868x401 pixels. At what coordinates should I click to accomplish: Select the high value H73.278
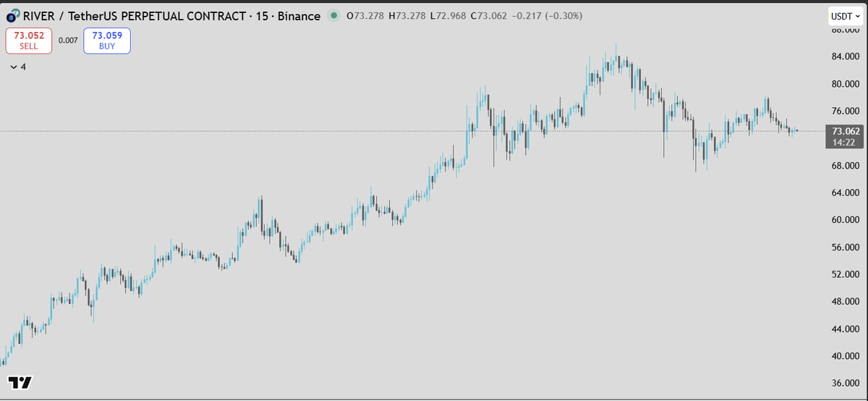coord(407,15)
